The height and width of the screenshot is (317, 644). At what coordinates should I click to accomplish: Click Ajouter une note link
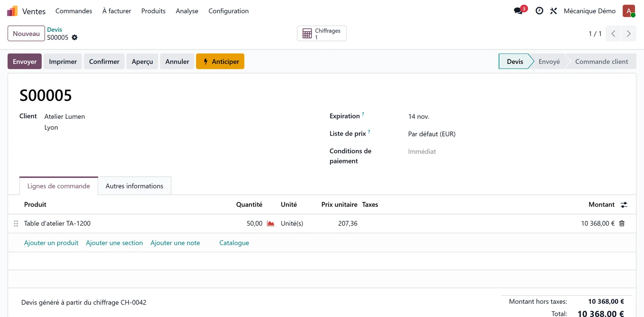click(x=175, y=243)
